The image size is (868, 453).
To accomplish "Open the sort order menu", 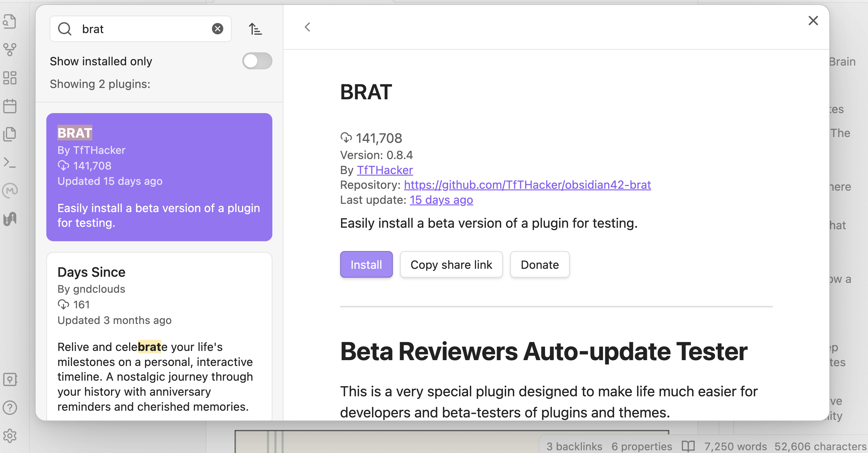I will (x=255, y=29).
